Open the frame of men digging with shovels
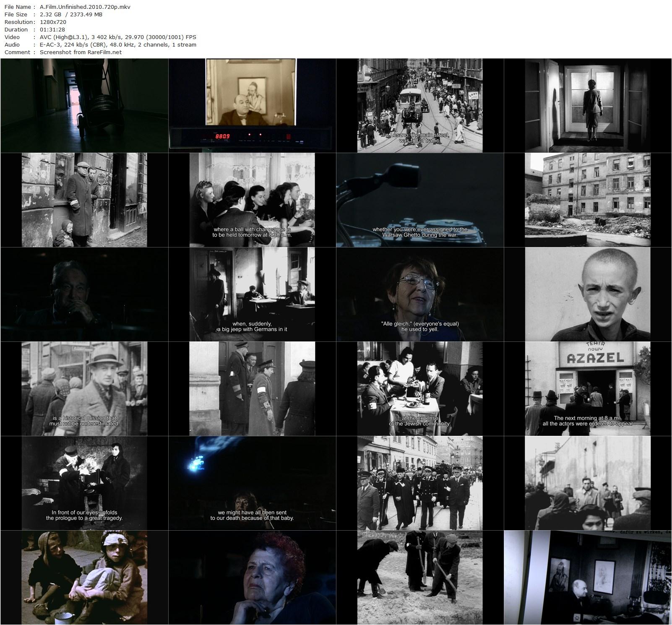 point(419,577)
